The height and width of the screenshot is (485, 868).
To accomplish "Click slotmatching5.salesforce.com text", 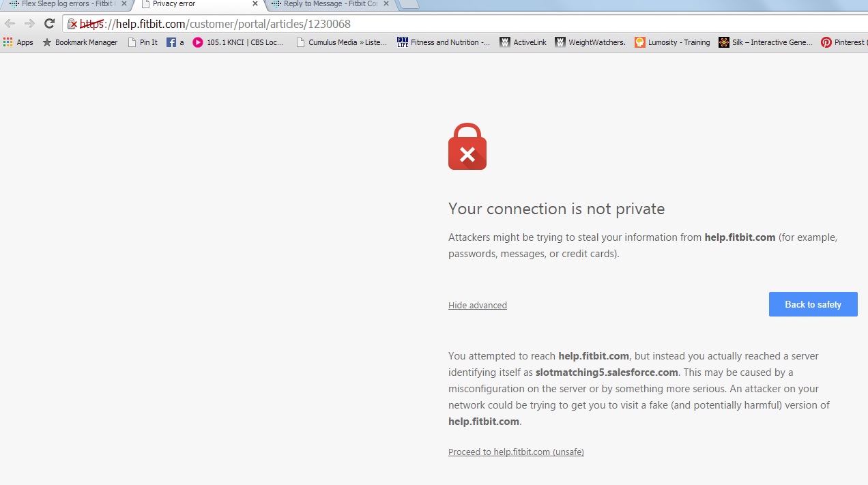I will coord(607,372).
